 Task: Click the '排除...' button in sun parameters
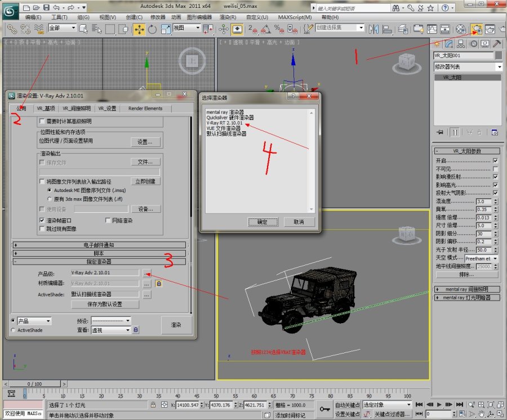point(466,275)
